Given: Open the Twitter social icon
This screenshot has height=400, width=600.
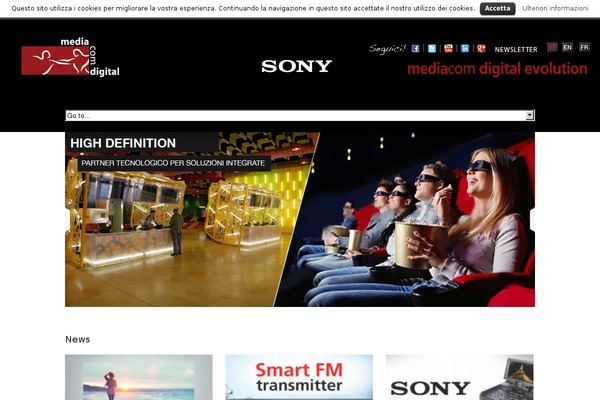Looking at the screenshot, I should 432,49.
